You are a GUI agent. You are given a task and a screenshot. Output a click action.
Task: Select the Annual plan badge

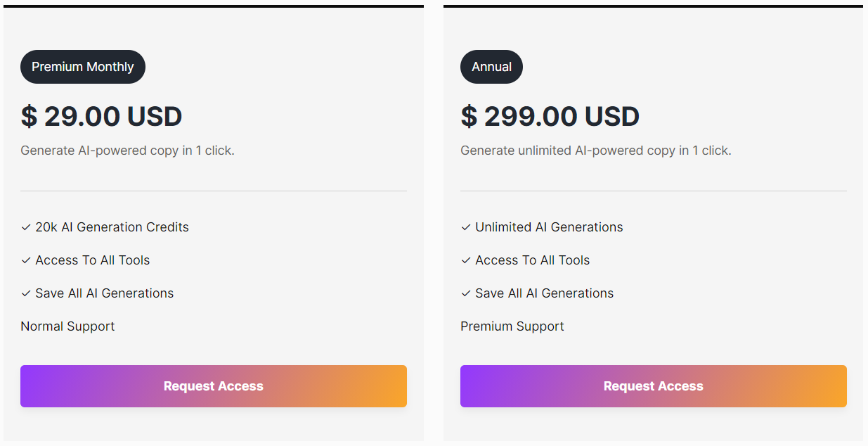click(x=491, y=67)
